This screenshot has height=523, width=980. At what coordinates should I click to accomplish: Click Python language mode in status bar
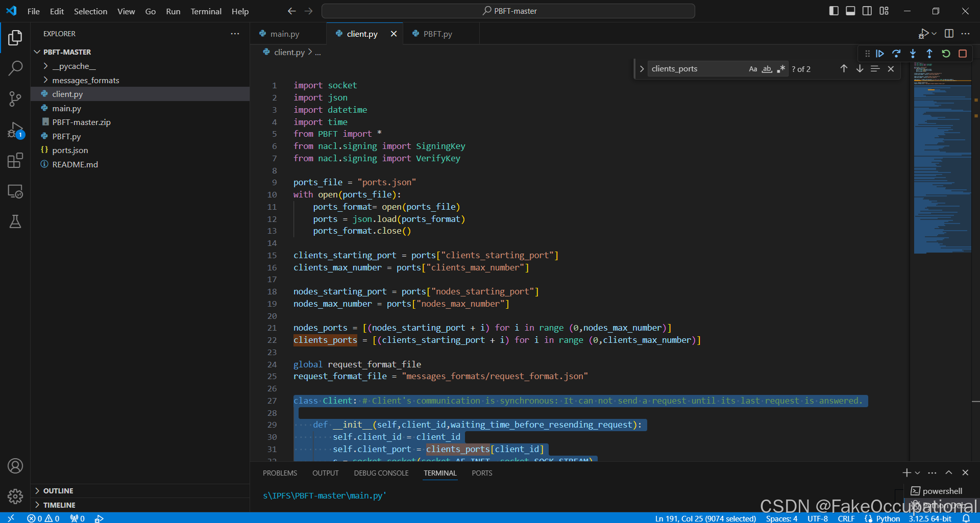tap(888, 518)
